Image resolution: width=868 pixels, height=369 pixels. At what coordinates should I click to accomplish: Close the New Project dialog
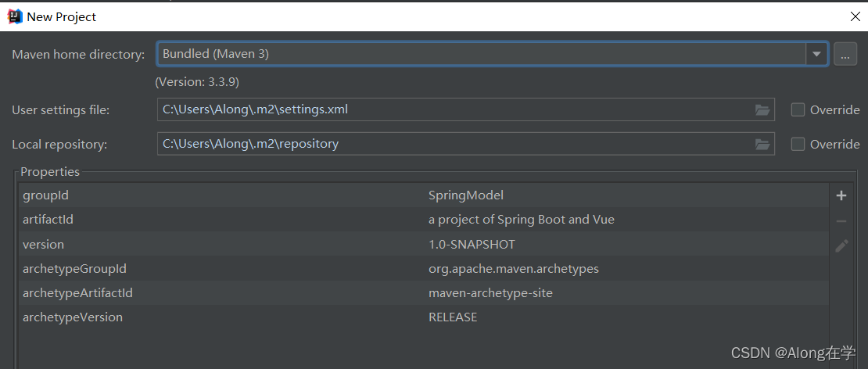tap(855, 16)
